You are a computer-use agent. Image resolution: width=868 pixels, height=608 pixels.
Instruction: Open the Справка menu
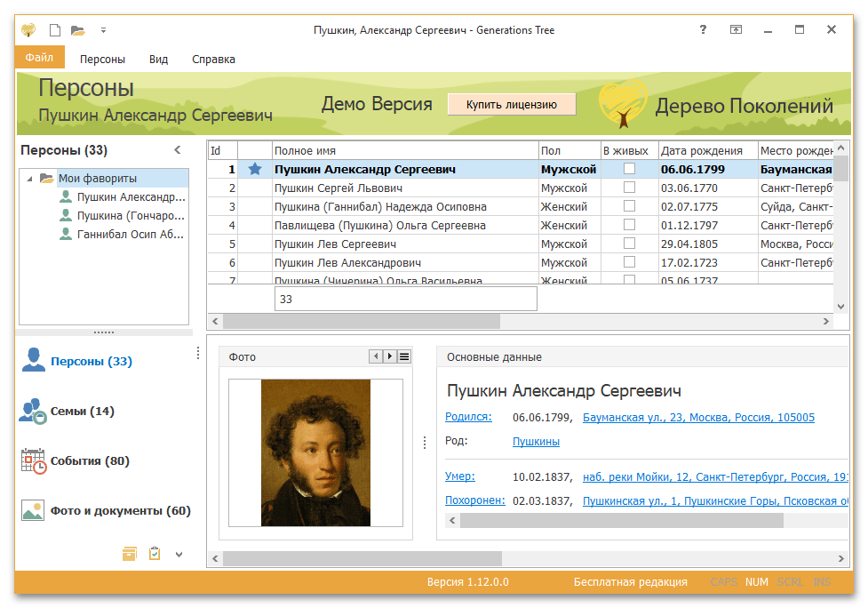coord(213,60)
